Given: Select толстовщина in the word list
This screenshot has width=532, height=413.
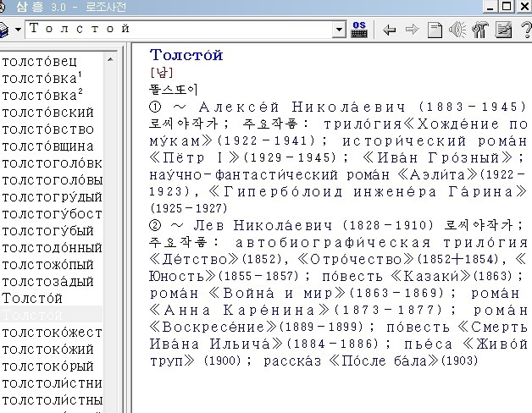Looking at the screenshot, I should tap(47, 146).
